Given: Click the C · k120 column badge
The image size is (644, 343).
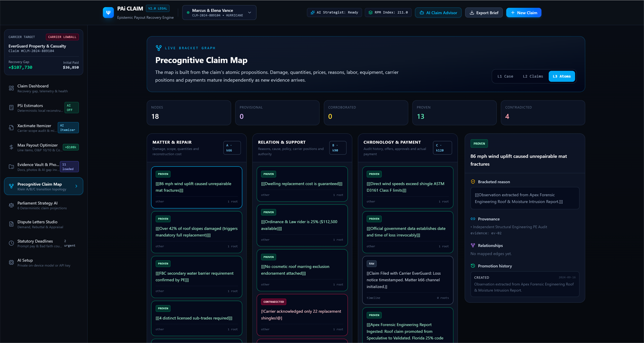Looking at the screenshot, I should point(442,148).
